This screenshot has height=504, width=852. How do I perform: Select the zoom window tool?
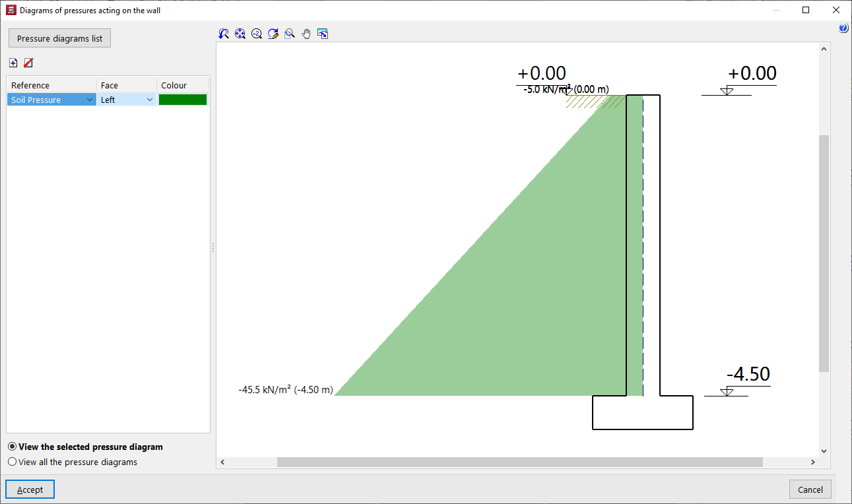click(290, 34)
